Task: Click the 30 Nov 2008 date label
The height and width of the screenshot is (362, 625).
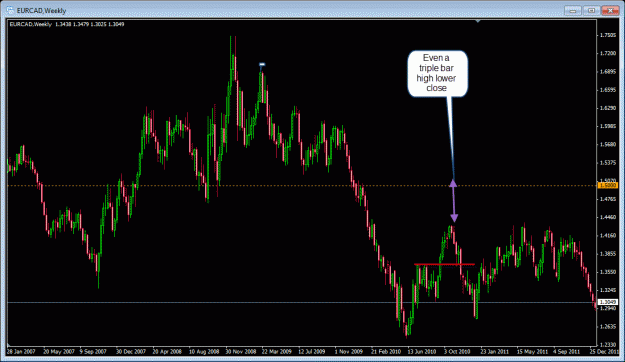Action: coord(240,352)
